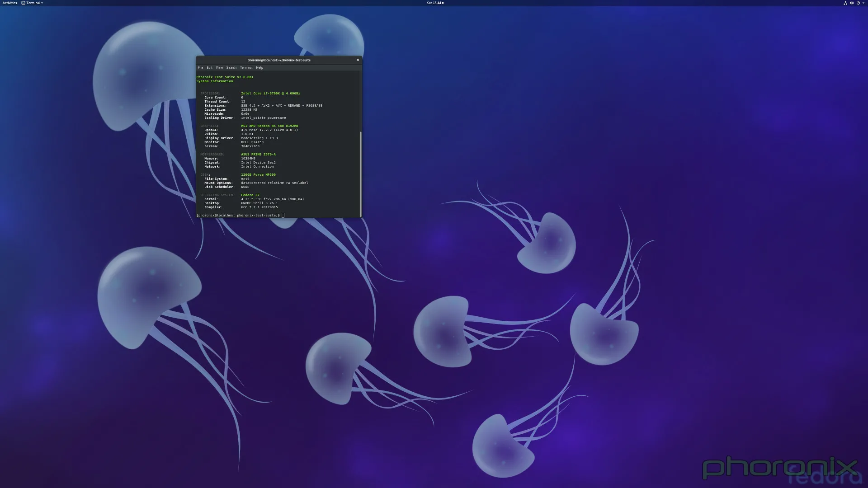The width and height of the screenshot is (868, 488).
Task: Open the Activities overview
Action: 9,3
